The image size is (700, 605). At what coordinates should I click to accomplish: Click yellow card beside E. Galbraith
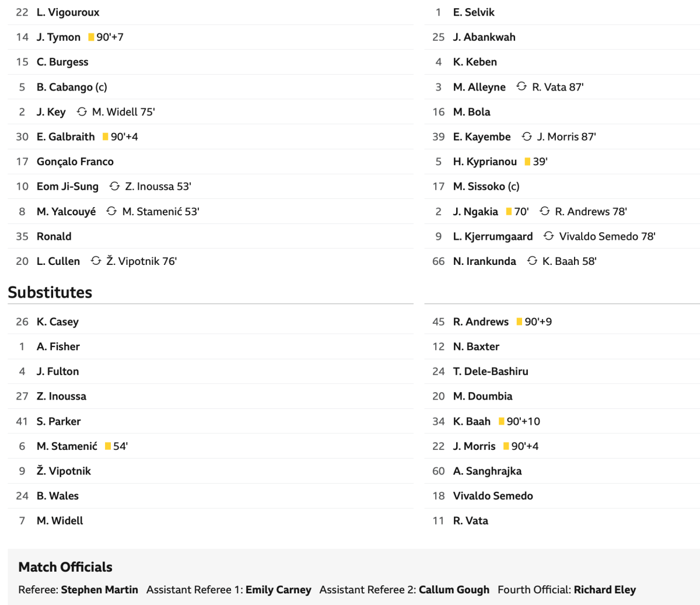[105, 137]
